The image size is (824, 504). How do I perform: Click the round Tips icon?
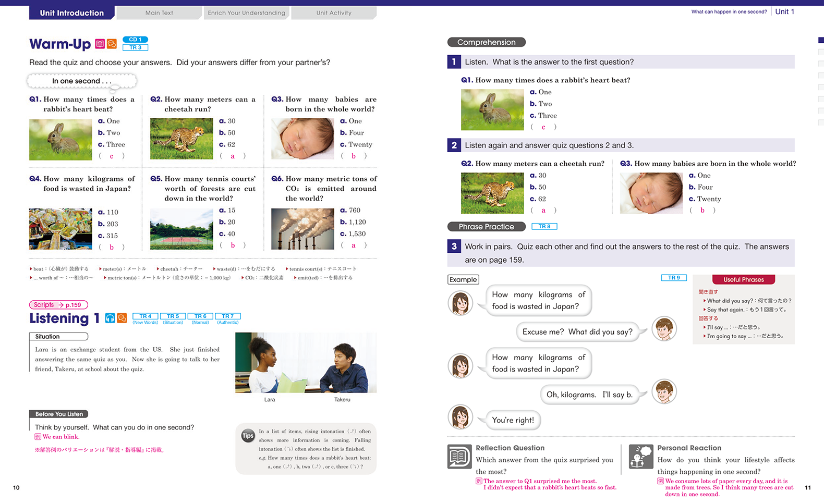point(248,436)
